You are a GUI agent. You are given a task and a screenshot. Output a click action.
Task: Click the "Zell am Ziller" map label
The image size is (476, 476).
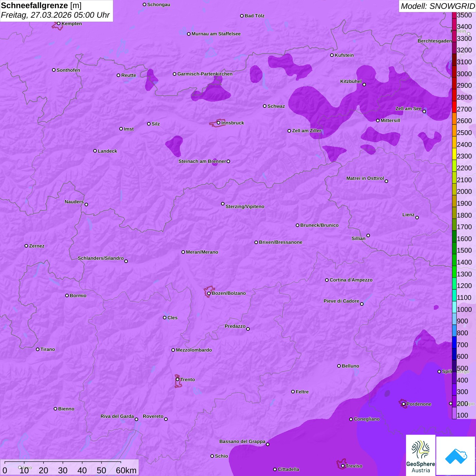[x=307, y=131]
